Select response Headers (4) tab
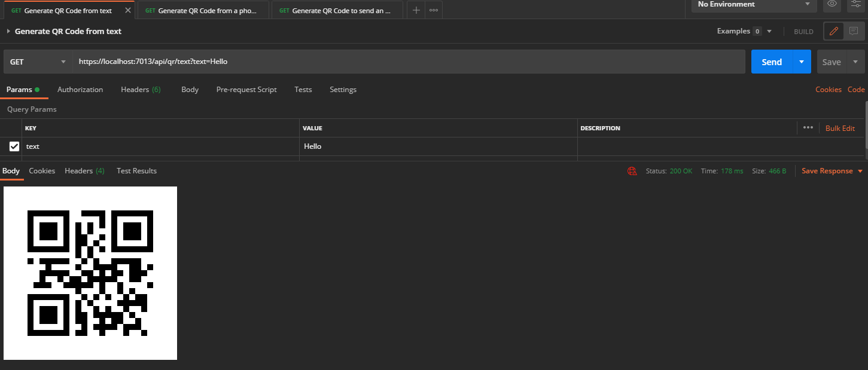This screenshot has width=868, height=370. [x=84, y=171]
